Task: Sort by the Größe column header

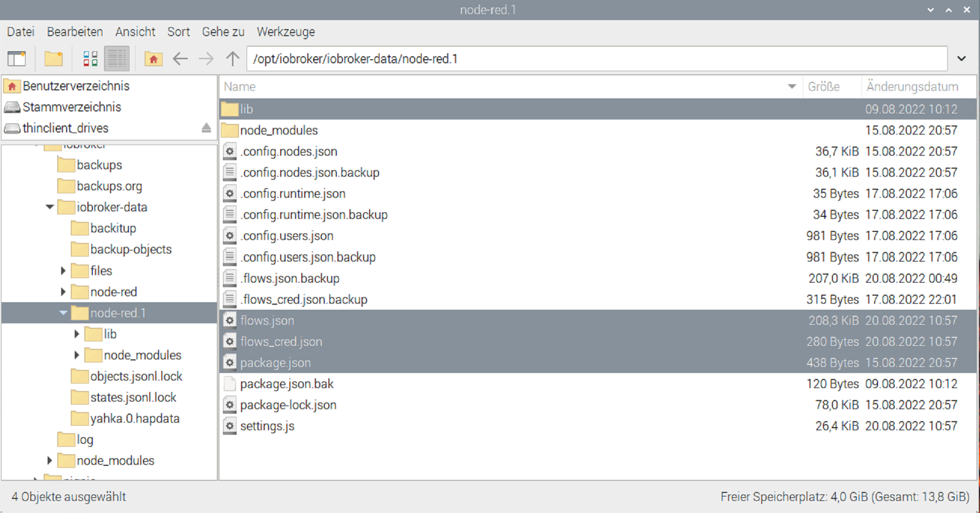Action: point(832,86)
